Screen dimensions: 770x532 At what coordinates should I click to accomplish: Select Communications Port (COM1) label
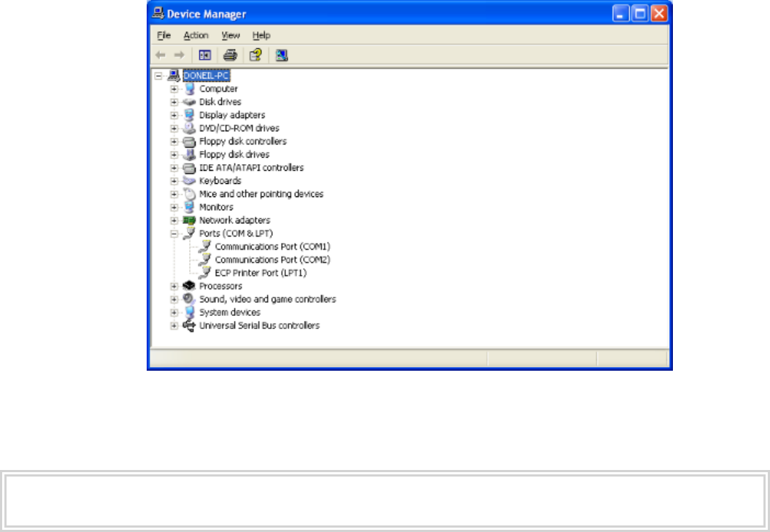272,247
